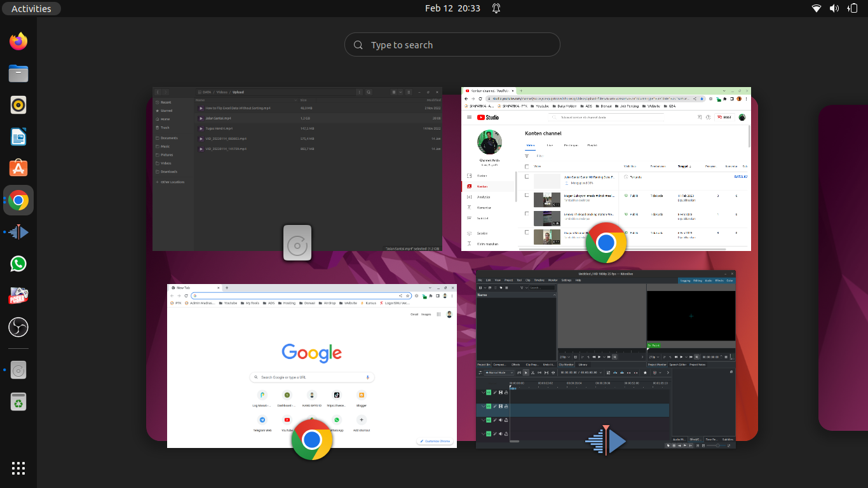The height and width of the screenshot is (488, 868).
Task: Click the Chrome badge on New Tab window
Action: 312,440
